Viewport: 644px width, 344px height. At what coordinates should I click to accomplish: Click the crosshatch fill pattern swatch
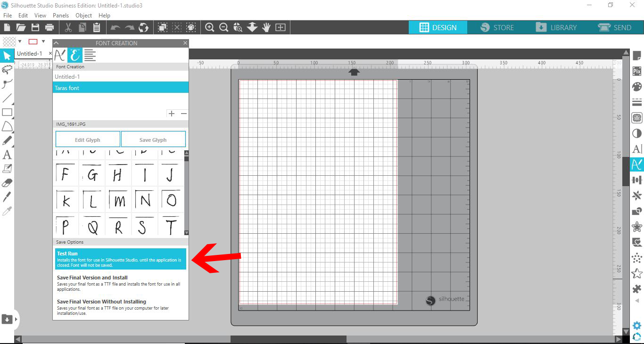(x=9, y=41)
